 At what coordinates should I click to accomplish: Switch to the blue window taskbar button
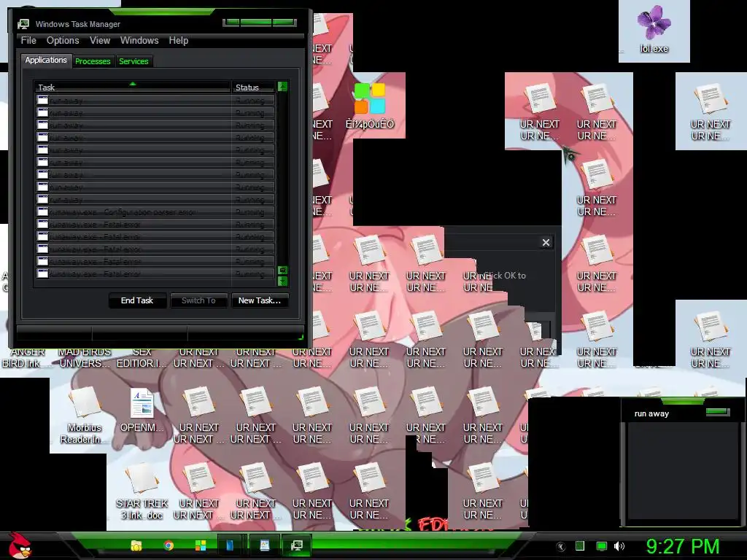[x=232, y=545]
